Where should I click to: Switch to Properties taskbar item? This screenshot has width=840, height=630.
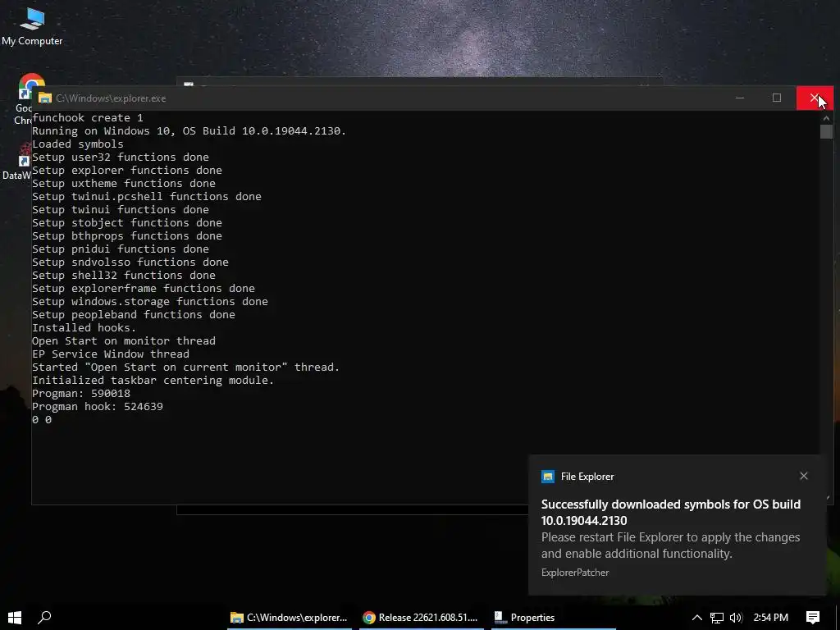pos(553,617)
